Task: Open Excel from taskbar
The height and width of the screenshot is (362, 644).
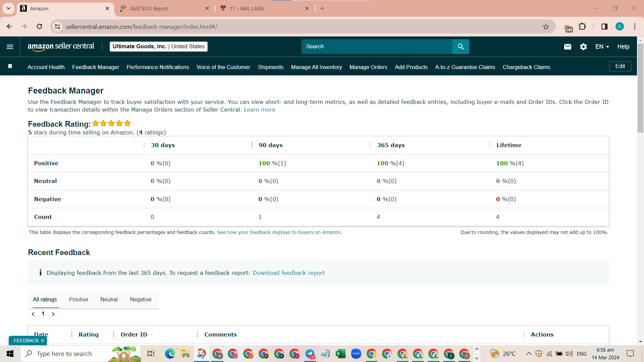Action: point(340,354)
